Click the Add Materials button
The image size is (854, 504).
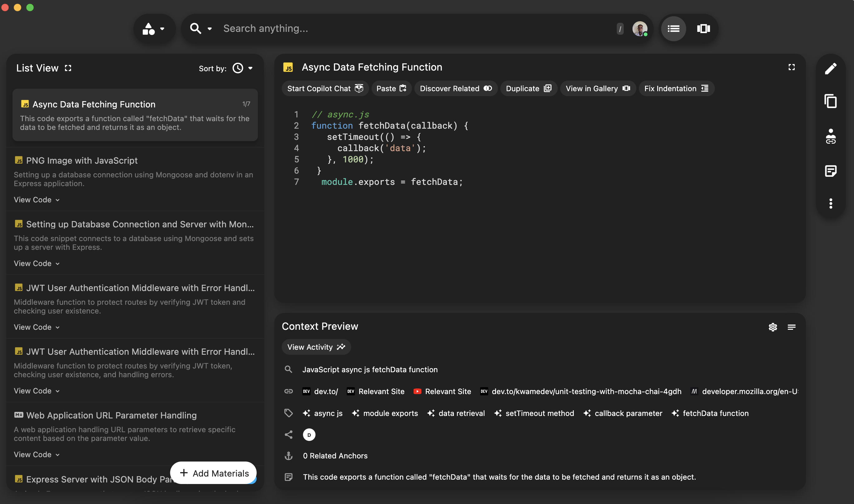click(213, 473)
